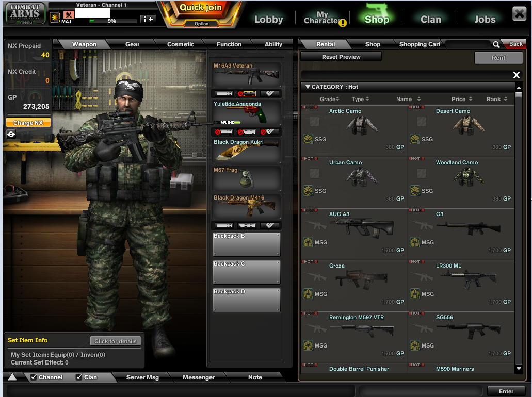The width and height of the screenshot is (532, 397).
Task: Click the yellow rank star badge icon
Action: [x=55, y=17]
